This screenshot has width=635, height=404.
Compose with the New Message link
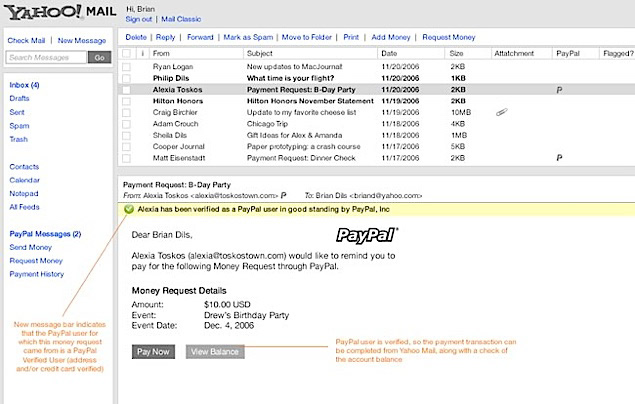click(82, 40)
